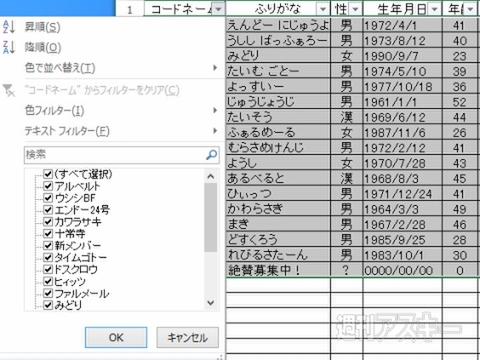Screen dimensions: 480x360
Task: Click the magnifier icon in search box
Action: point(211,155)
